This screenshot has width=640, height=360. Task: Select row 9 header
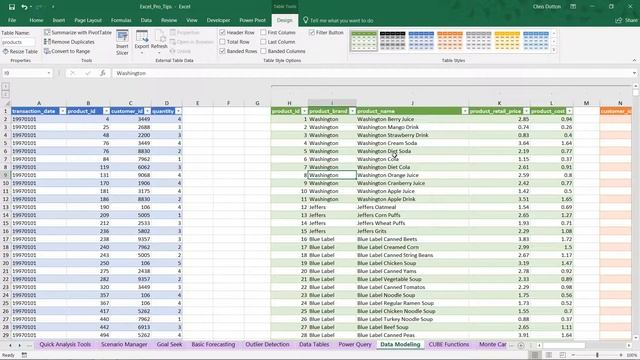point(6,175)
